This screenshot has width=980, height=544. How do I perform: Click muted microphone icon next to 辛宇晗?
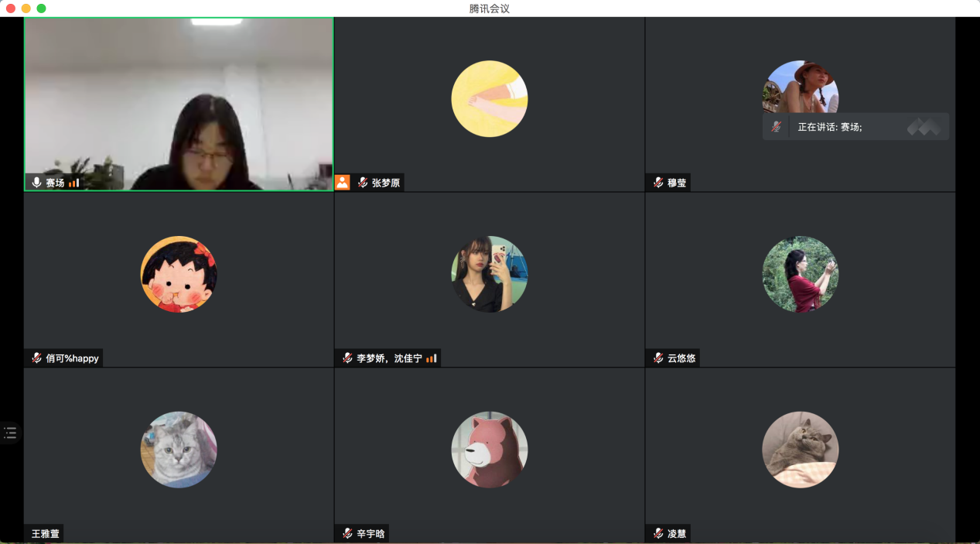[x=347, y=533]
